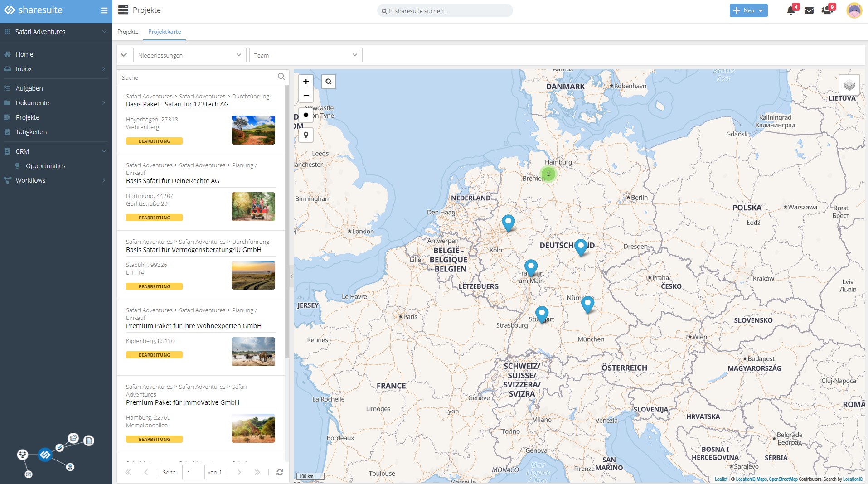
Task: Switch to the Projektkarte tab
Action: point(165,32)
